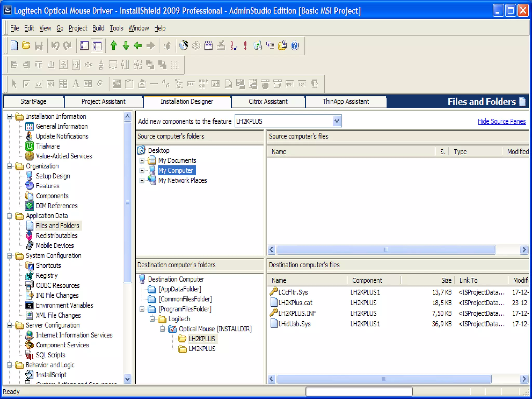
Task: Sort destination files by Size column
Action: point(428,280)
